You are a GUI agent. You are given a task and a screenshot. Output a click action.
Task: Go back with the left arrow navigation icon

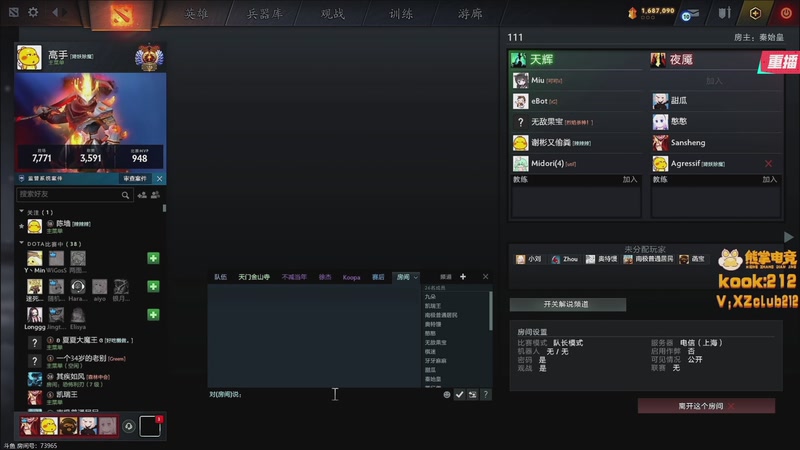55,12
